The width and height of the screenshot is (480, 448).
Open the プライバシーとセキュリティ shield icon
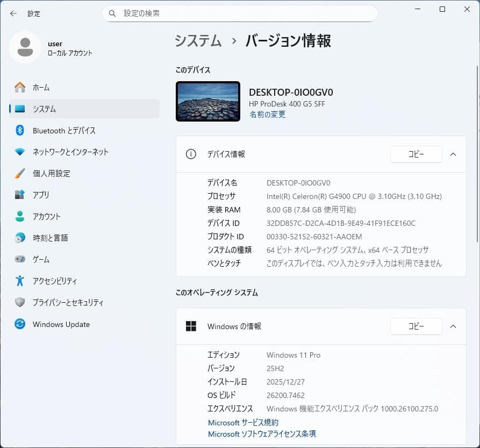21,302
